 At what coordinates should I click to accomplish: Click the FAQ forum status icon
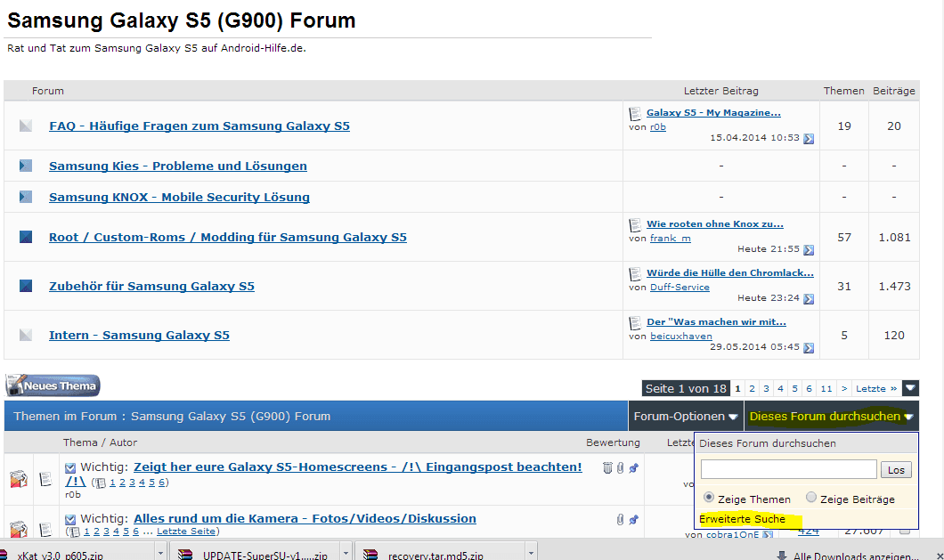(x=25, y=126)
